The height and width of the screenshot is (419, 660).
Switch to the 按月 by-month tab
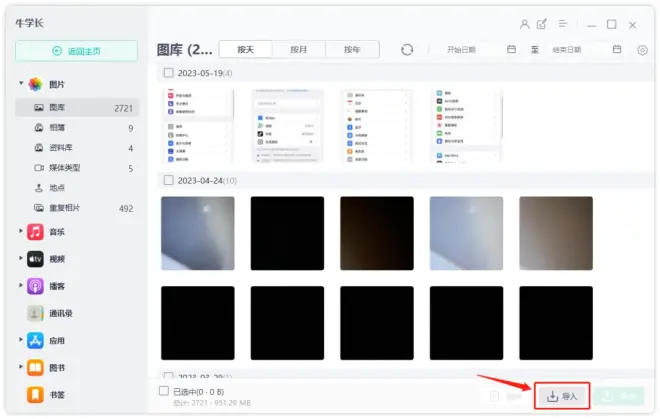(x=299, y=50)
